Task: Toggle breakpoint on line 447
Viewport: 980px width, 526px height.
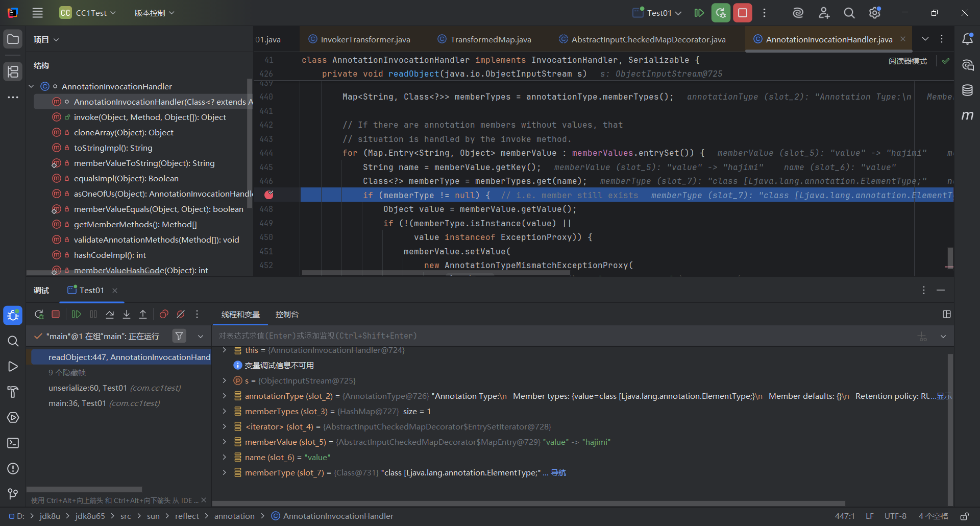Action: (269, 195)
